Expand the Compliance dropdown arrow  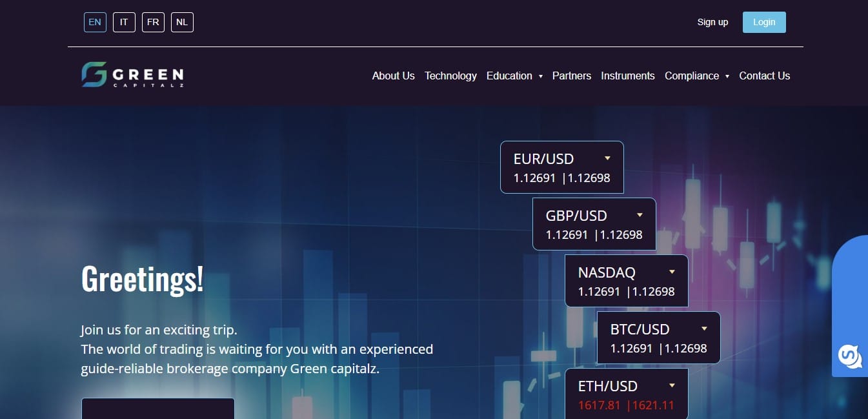pos(727,76)
